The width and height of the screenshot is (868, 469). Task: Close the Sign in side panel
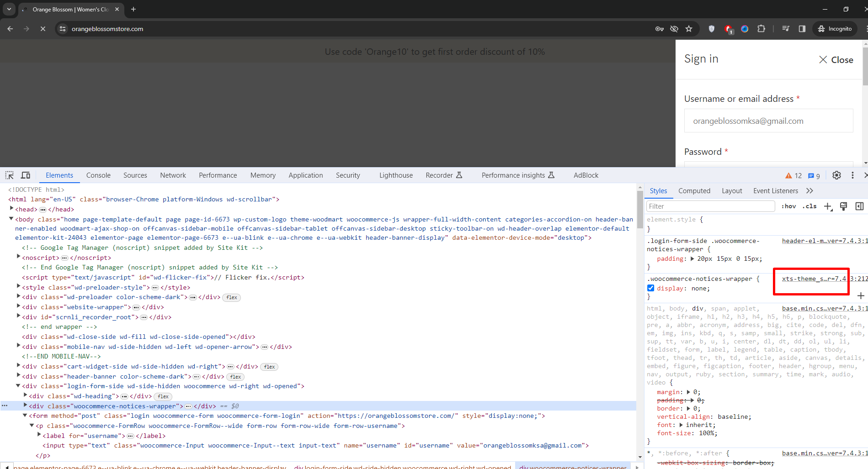tap(836, 60)
